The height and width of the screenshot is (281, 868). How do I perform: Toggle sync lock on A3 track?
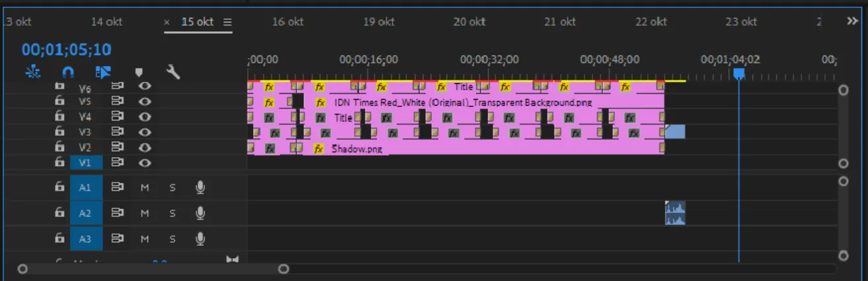(118, 239)
